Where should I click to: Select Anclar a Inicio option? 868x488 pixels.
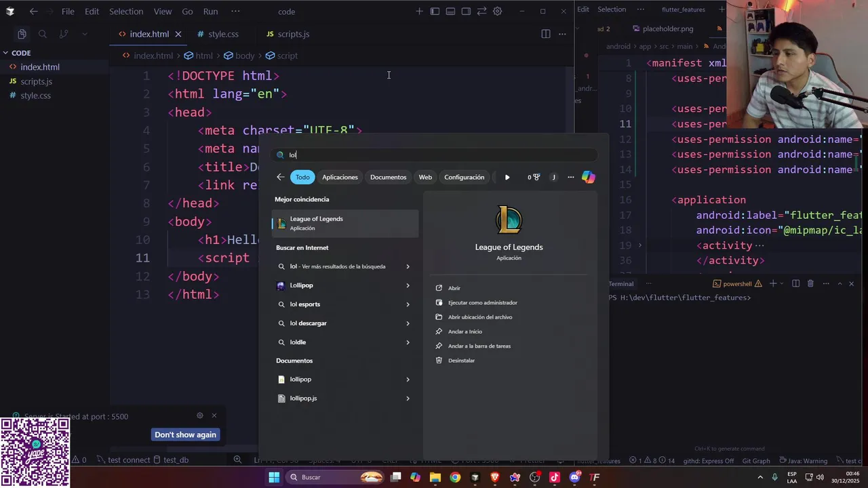(x=465, y=331)
